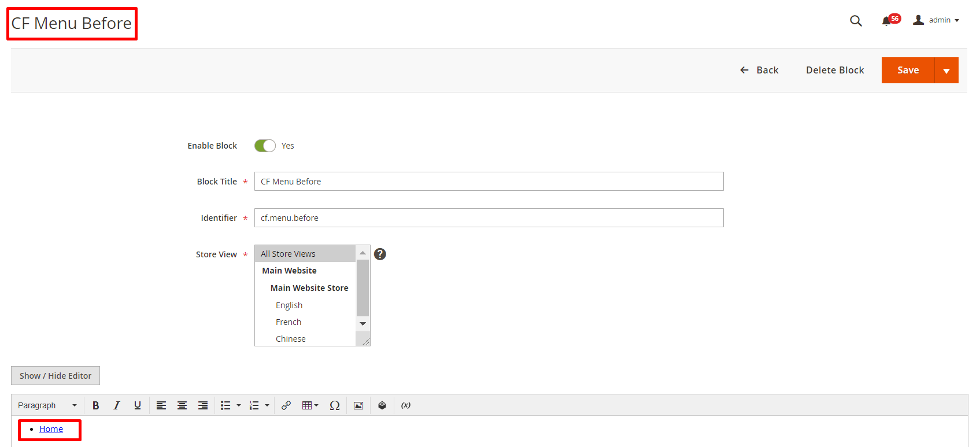Open the admin search magnifier
Screen dimensions: 980x447
pos(856,21)
